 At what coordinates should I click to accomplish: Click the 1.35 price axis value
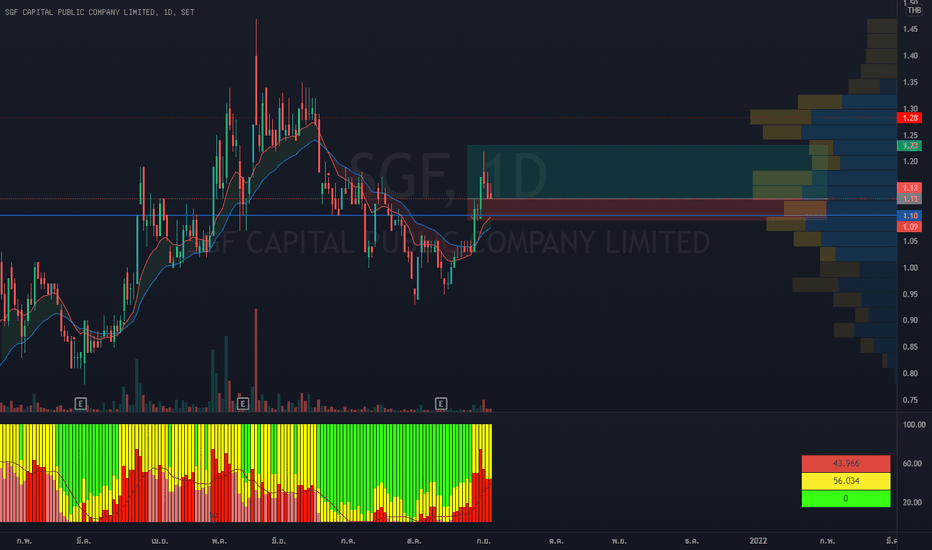tap(910, 82)
